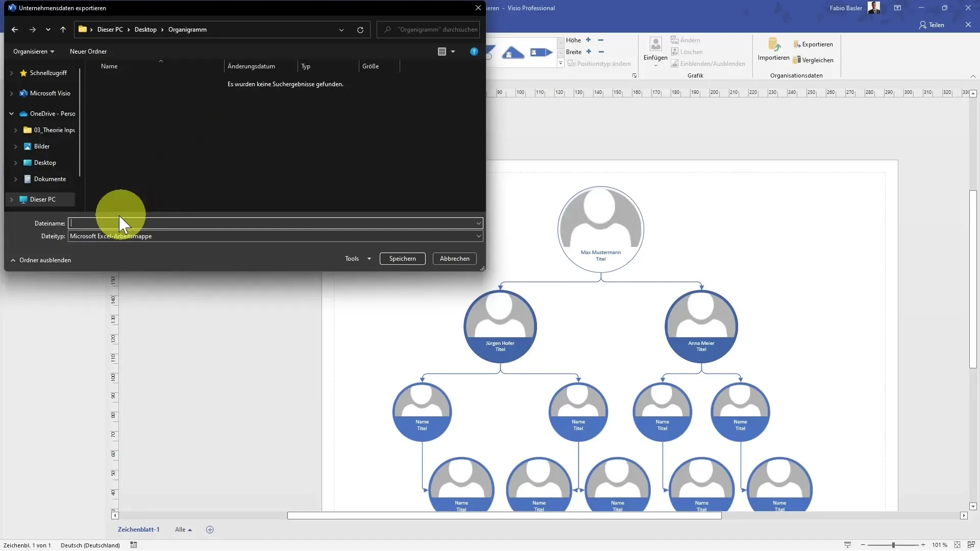Select the Jürgen Hofer shape
Viewport: 980px width, 551px height.
click(x=500, y=327)
